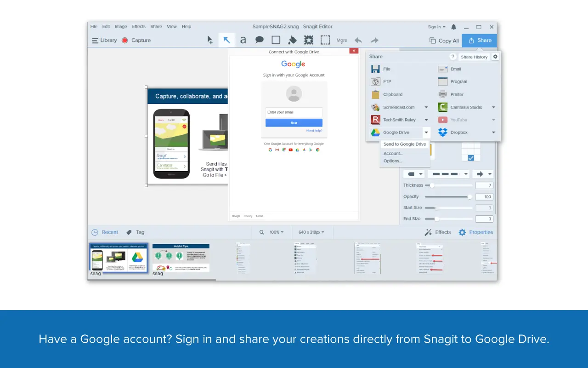Image resolution: width=588 pixels, height=368 pixels.
Task: Expand the Screencast.com dropdown arrow
Action: tap(426, 107)
